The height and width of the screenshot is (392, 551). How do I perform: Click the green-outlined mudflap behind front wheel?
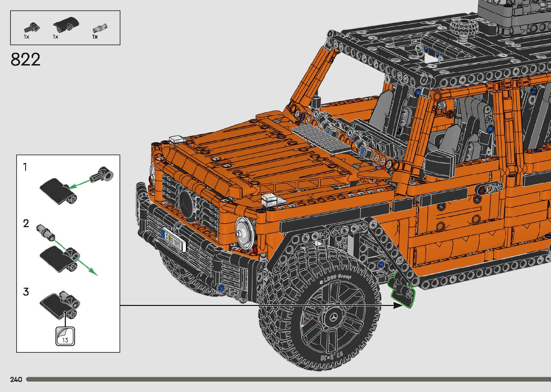coord(401,290)
